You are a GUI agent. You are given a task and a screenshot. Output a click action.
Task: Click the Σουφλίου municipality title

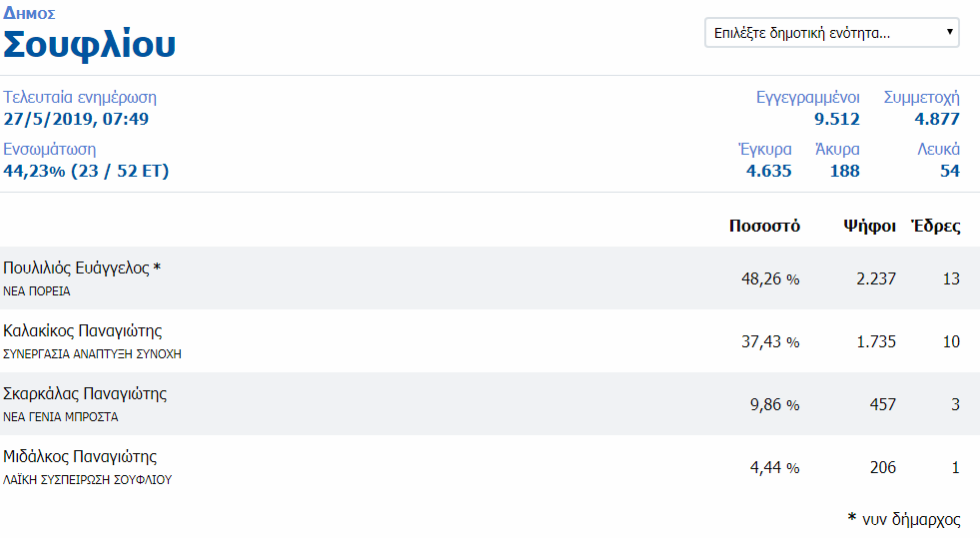(90, 45)
